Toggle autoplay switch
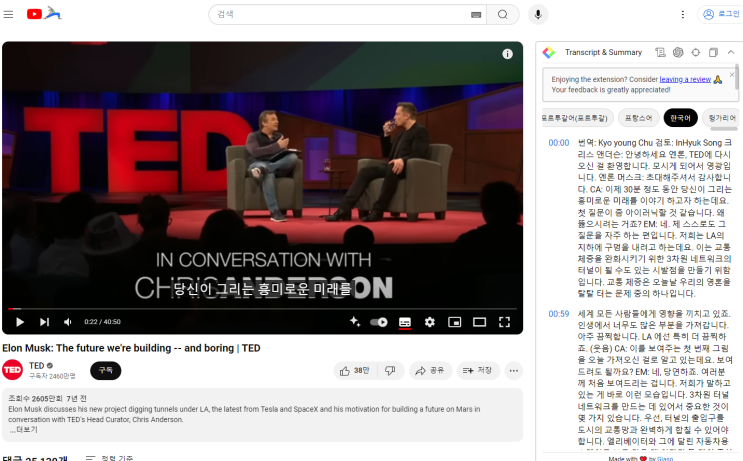The width and height of the screenshot is (743, 461). click(379, 322)
